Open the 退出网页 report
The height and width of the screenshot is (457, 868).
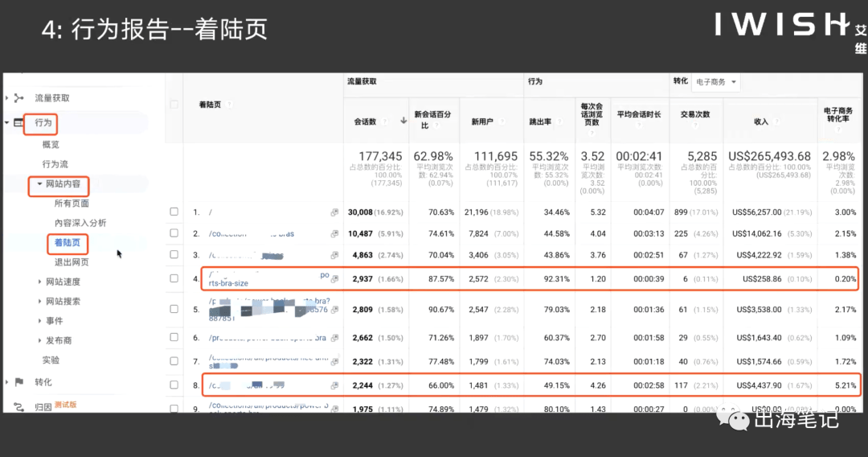(72, 262)
